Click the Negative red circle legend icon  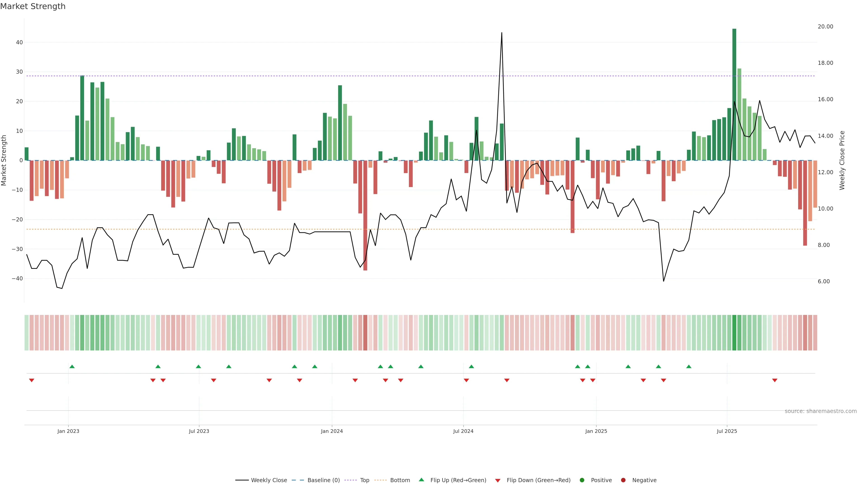coord(623,480)
